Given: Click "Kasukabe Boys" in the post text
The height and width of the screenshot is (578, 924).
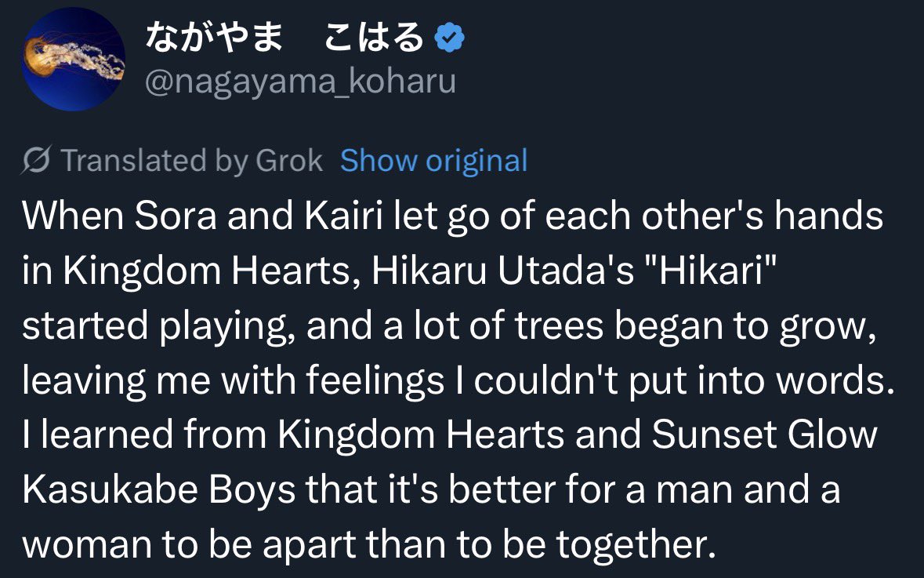Looking at the screenshot, I should pyautogui.click(x=158, y=489).
